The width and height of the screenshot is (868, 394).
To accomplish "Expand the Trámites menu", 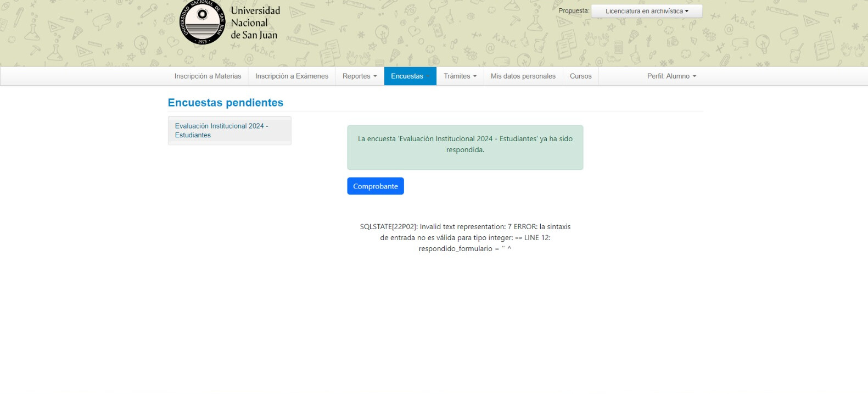I will click(460, 76).
